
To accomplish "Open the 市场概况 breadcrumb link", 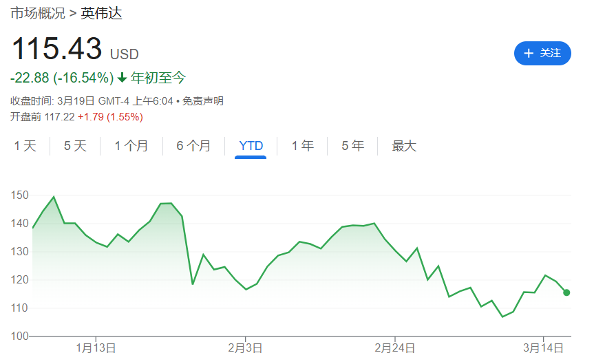I will point(38,14).
